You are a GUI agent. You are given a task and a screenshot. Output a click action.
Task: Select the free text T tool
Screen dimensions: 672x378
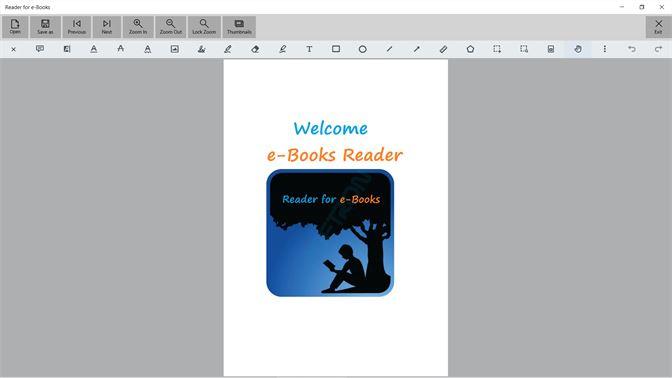click(309, 49)
